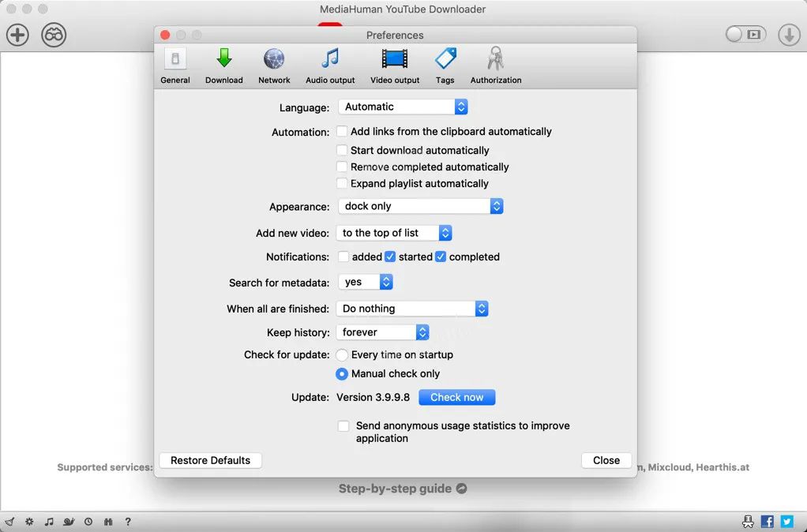Viewport: 807px width, 532px height.
Task: Enable the added notification checkbox
Action: (x=343, y=257)
